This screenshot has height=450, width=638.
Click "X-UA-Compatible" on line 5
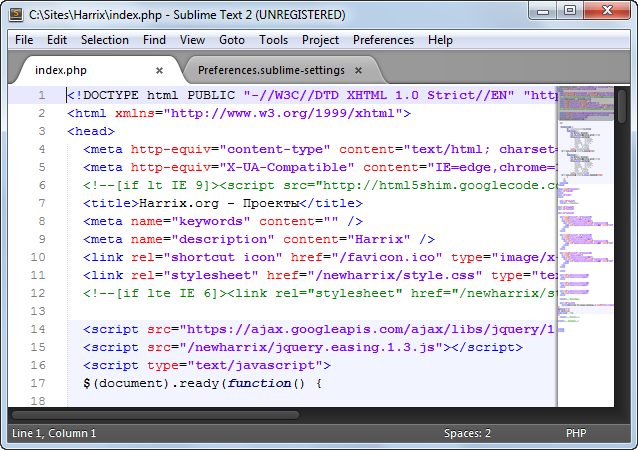[x=287, y=167]
